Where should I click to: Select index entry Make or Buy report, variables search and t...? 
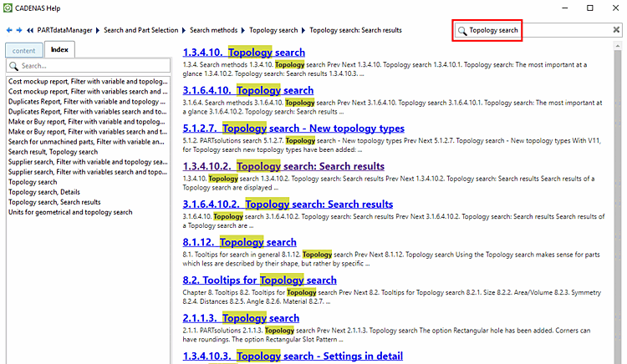[x=88, y=132]
